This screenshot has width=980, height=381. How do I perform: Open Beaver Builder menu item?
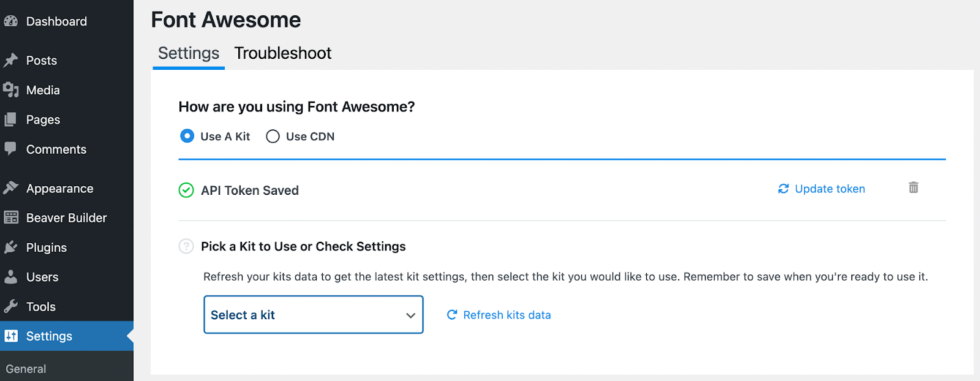tap(67, 217)
